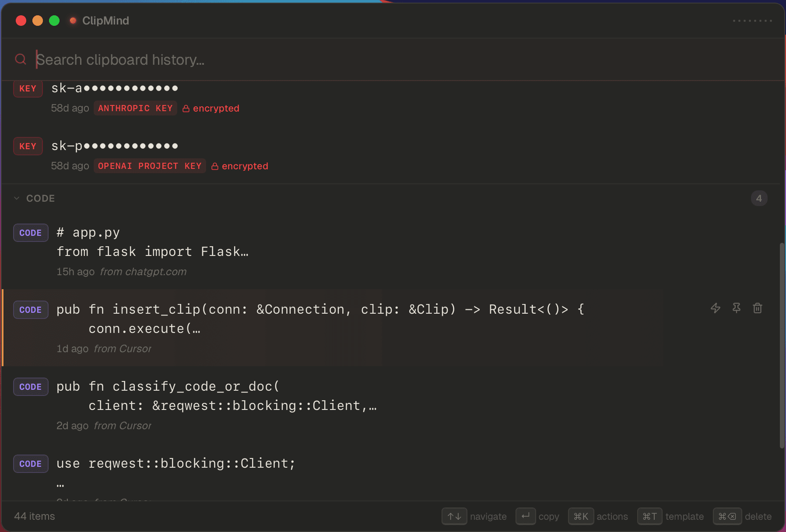
Task: Click 'from flask import Flask…' preview line
Action: pyautogui.click(x=152, y=252)
